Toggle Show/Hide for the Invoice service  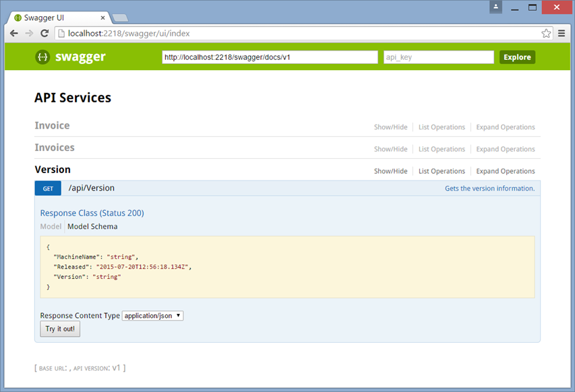coord(390,127)
